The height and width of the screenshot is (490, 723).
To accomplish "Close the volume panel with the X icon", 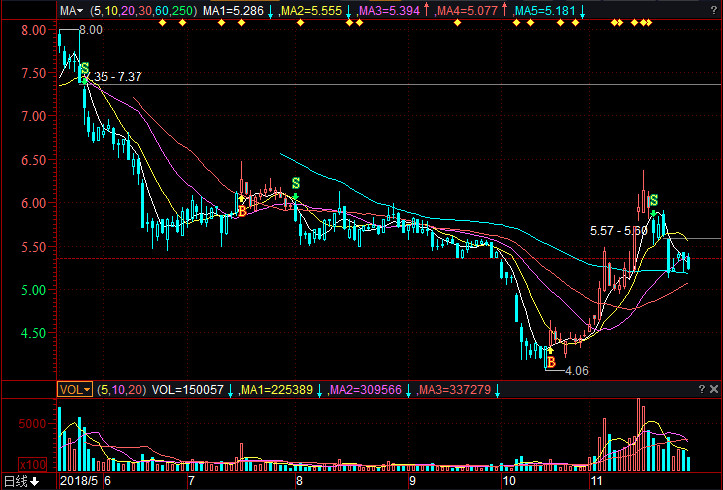I will (713, 389).
